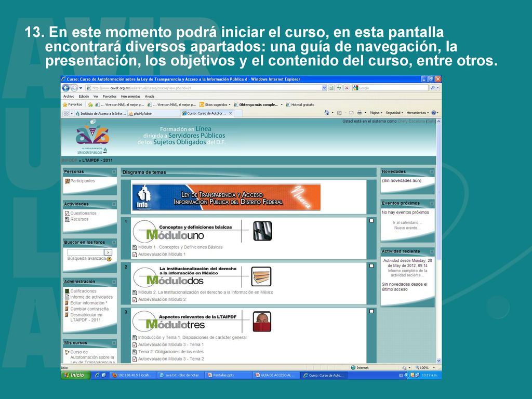Open the Archivo menu
Screen dimensions: 532x399
pyautogui.click(x=69, y=96)
